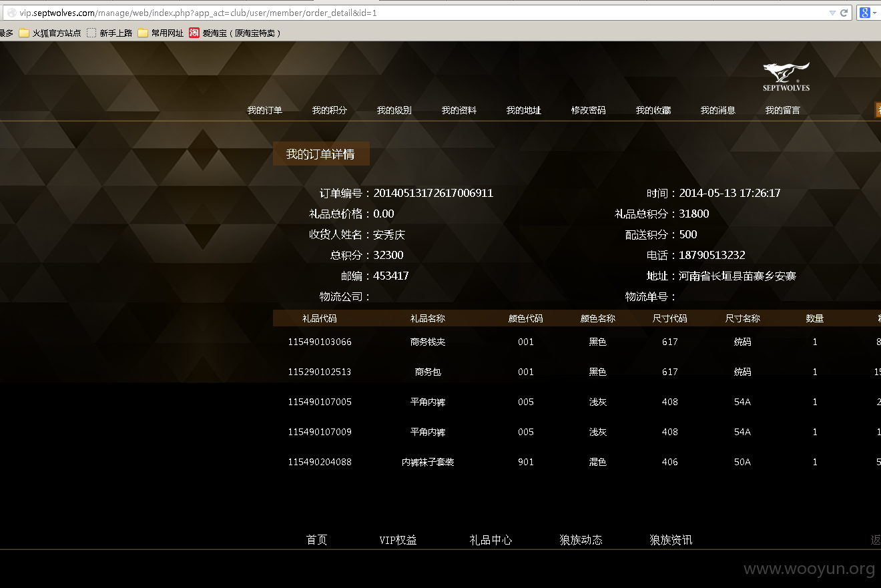Reload the page with the refresh icon
Screen dimensions: 881x588
[x=844, y=13]
